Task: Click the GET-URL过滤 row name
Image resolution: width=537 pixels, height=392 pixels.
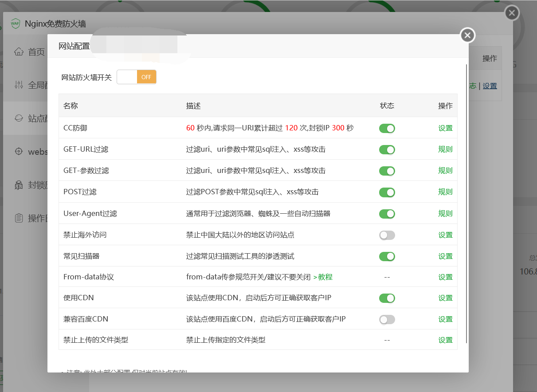Action: (86, 149)
